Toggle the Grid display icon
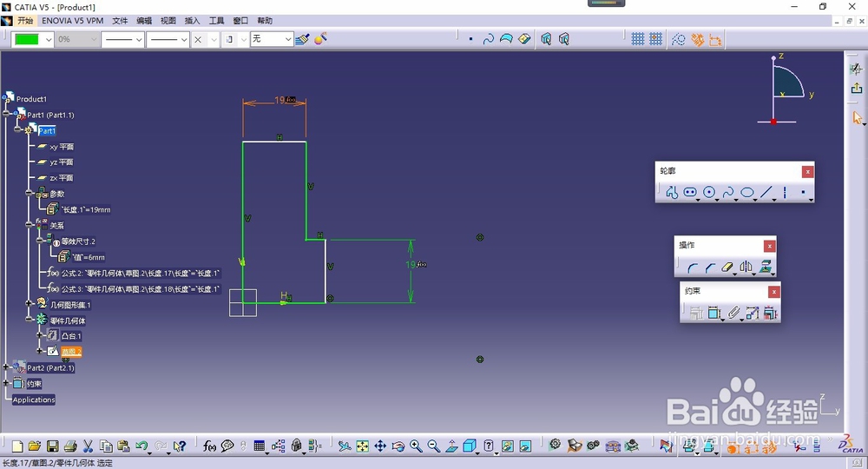The image size is (868, 469). (638, 39)
